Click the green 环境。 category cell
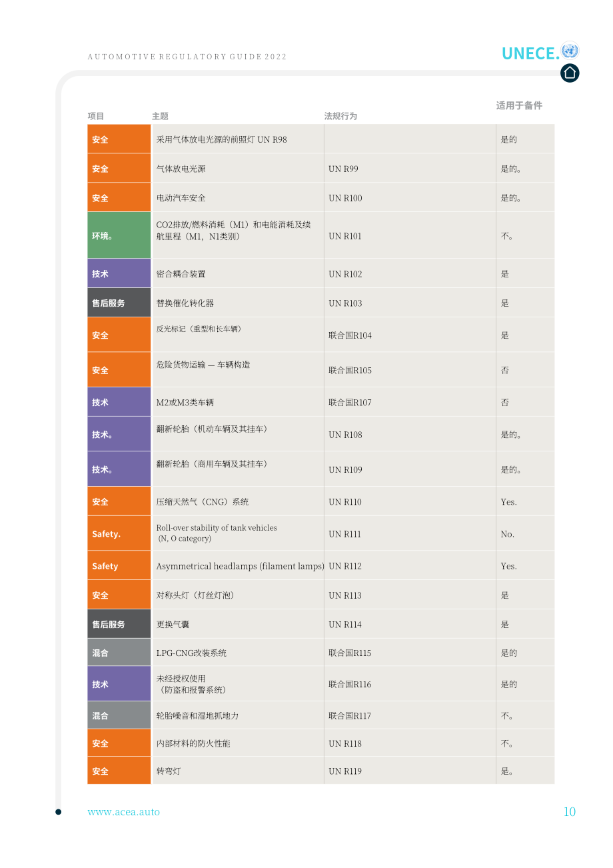 click(119, 235)
